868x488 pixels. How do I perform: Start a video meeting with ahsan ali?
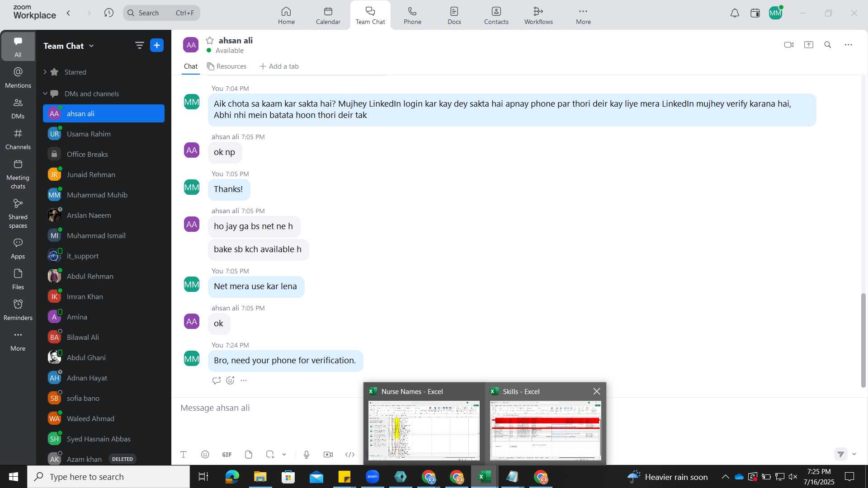coord(789,45)
